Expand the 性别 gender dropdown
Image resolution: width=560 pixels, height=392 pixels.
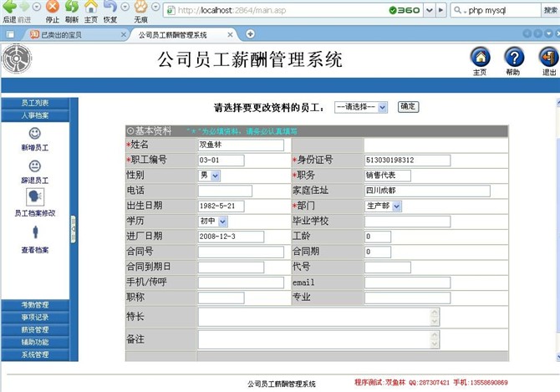click(x=209, y=176)
